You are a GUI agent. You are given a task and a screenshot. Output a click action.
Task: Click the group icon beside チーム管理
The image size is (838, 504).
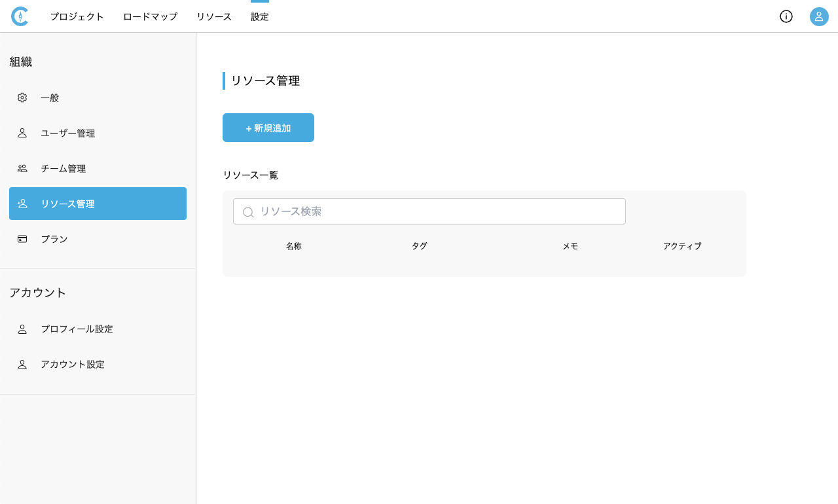click(x=22, y=168)
